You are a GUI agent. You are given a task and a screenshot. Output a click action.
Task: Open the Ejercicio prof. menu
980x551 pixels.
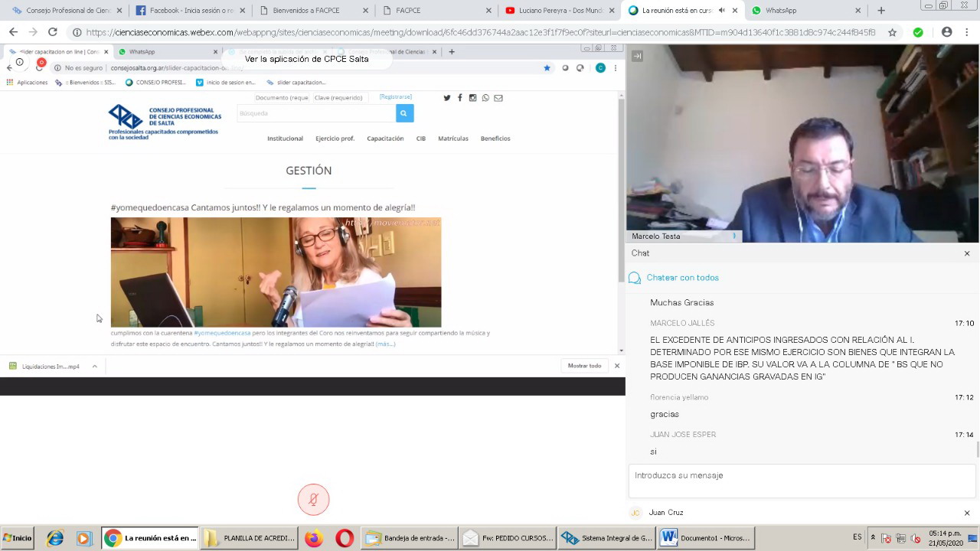click(x=335, y=139)
